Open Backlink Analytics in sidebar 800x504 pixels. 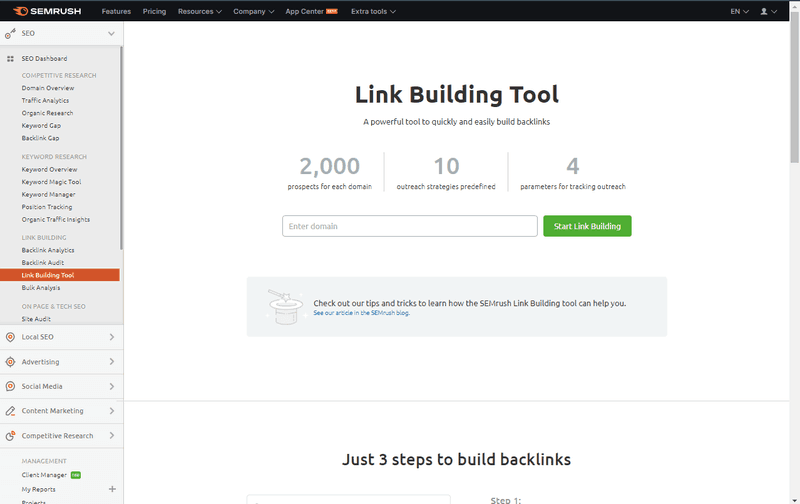click(48, 250)
